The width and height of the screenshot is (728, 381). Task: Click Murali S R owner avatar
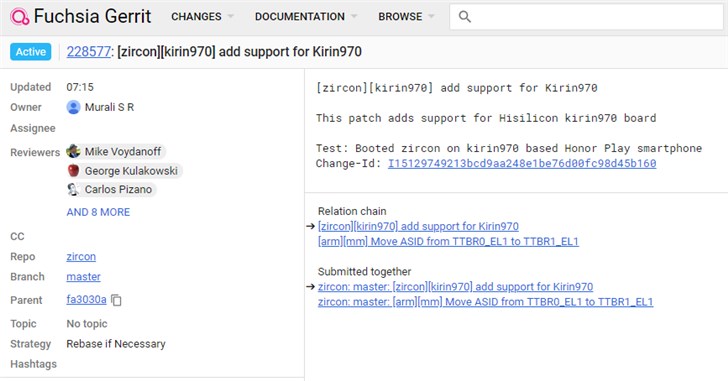coord(73,107)
